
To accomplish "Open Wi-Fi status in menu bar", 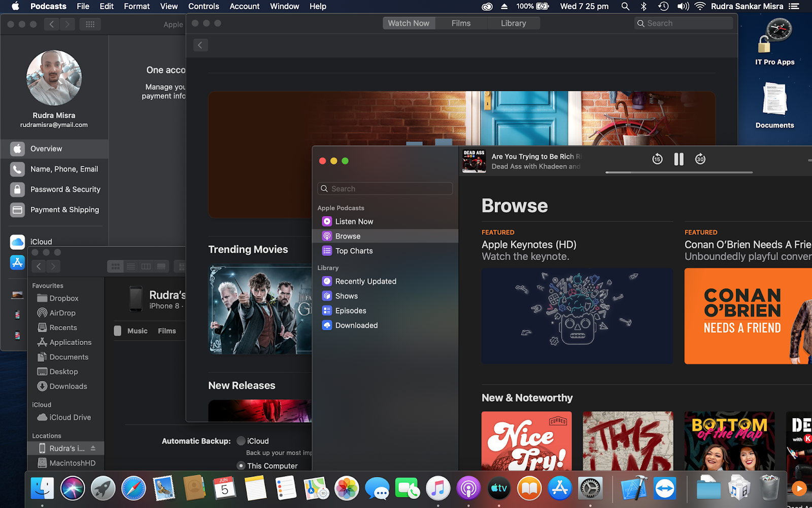I will coord(700,6).
